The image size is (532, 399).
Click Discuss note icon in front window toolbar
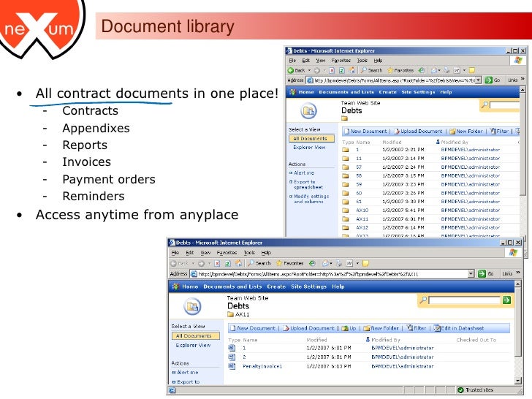[365, 263]
